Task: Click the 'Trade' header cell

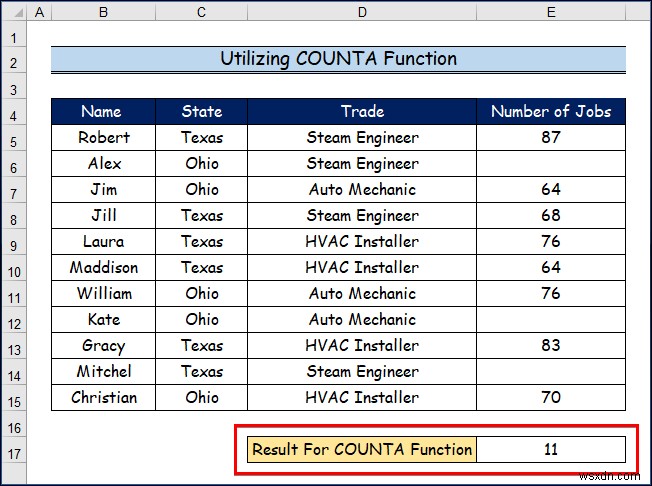Action: [362, 111]
